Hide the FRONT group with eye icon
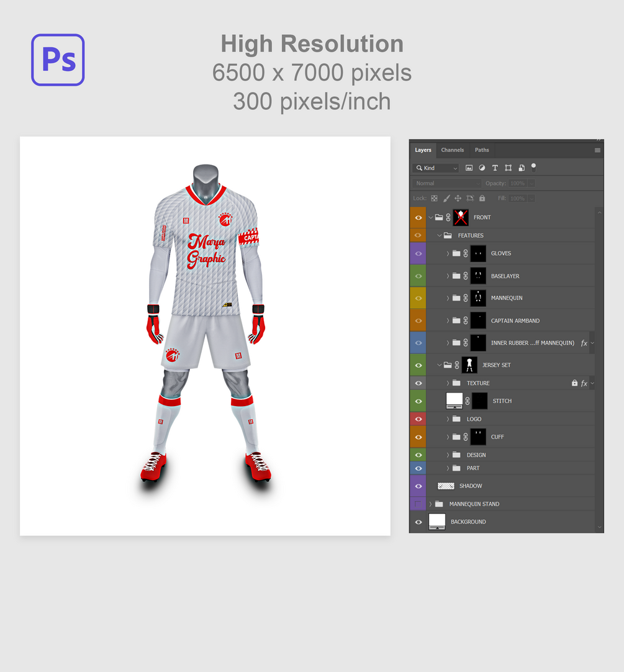The image size is (624, 672). coord(418,218)
